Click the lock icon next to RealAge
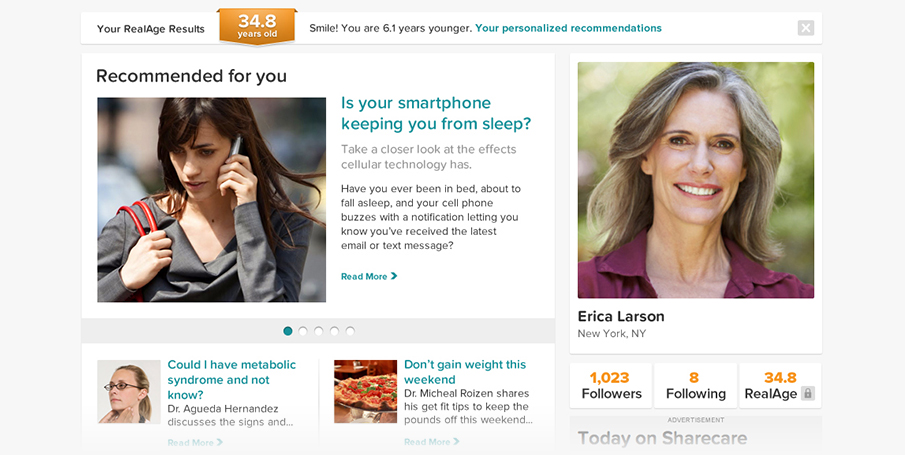 [x=808, y=394]
